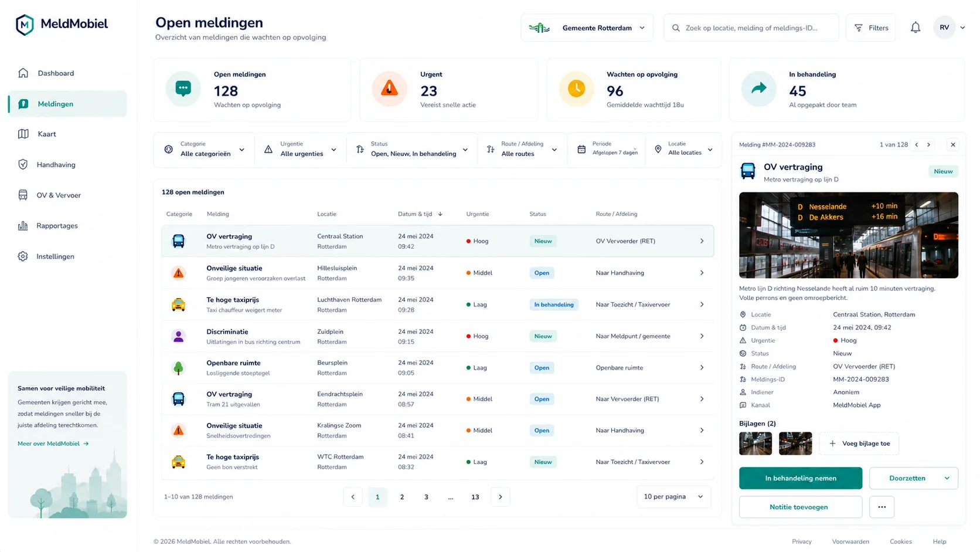The width and height of the screenshot is (980, 552).
Task: Open the more options ellipsis button
Action: click(882, 507)
